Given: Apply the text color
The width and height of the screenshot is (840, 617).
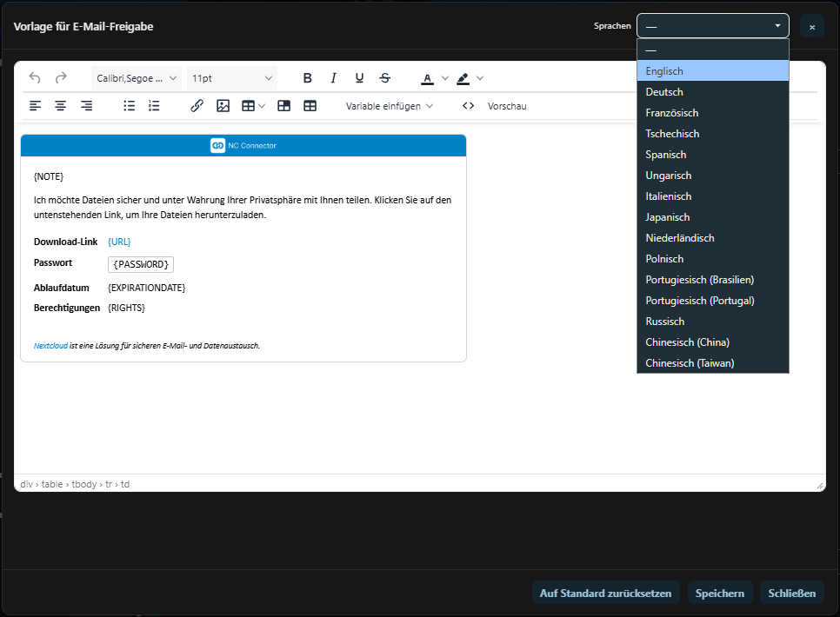Looking at the screenshot, I should pos(427,78).
